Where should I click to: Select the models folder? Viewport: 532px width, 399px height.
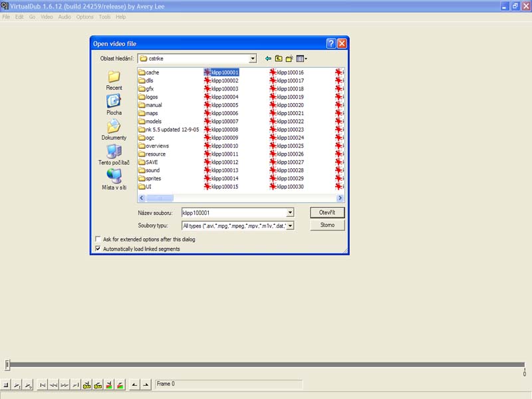point(150,121)
